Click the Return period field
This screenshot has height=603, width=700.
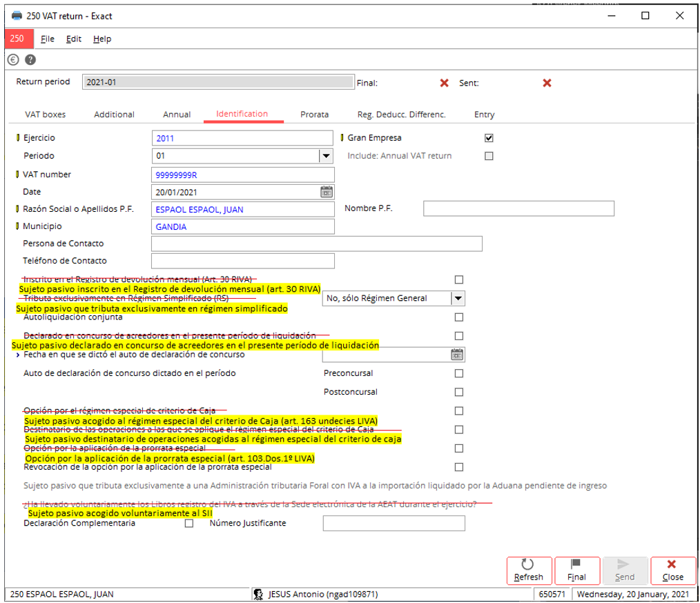pyautogui.click(x=218, y=82)
